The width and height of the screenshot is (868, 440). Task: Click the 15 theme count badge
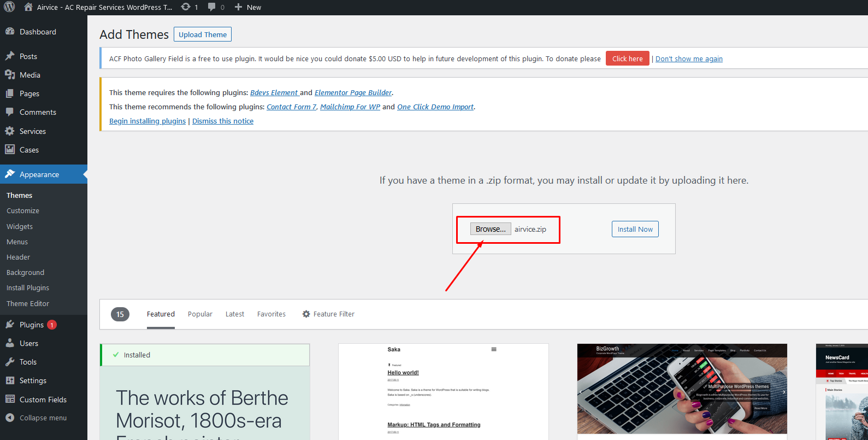pyautogui.click(x=120, y=314)
